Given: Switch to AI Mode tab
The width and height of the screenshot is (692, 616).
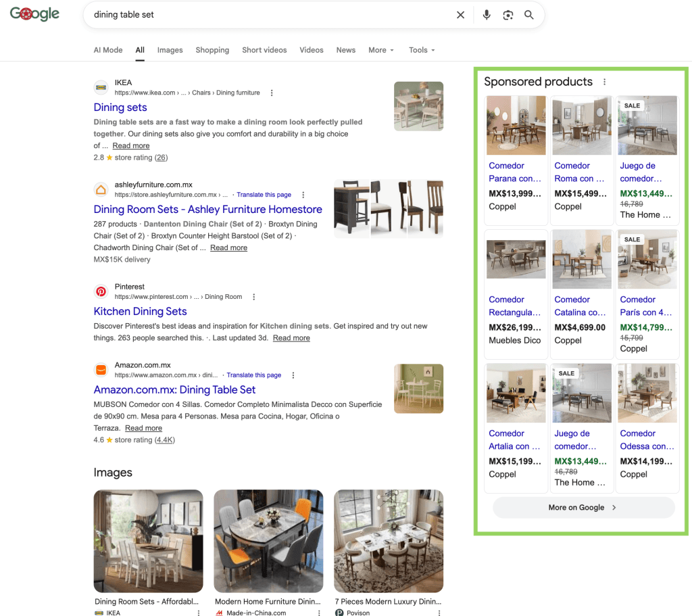Looking at the screenshot, I should (108, 50).
